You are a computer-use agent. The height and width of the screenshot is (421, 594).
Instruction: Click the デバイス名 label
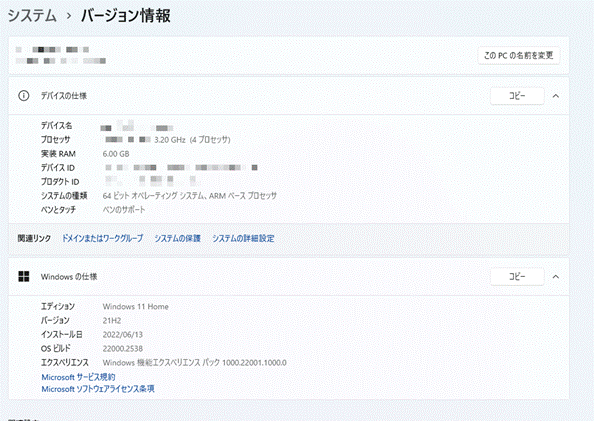(x=56, y=125)
